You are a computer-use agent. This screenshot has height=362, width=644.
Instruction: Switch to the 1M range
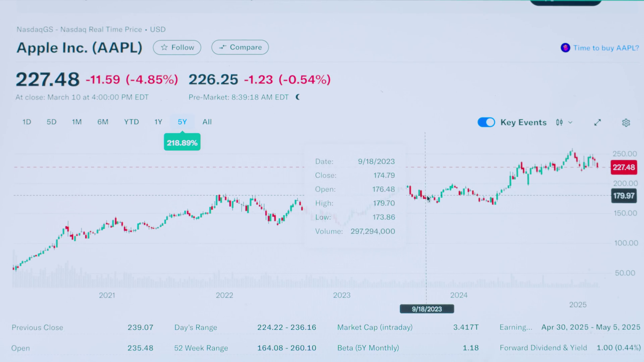(77, 122)
